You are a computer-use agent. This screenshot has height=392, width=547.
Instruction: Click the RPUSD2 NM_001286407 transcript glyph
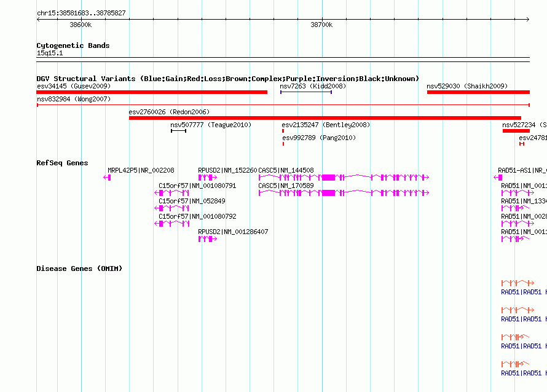(208, 239)
